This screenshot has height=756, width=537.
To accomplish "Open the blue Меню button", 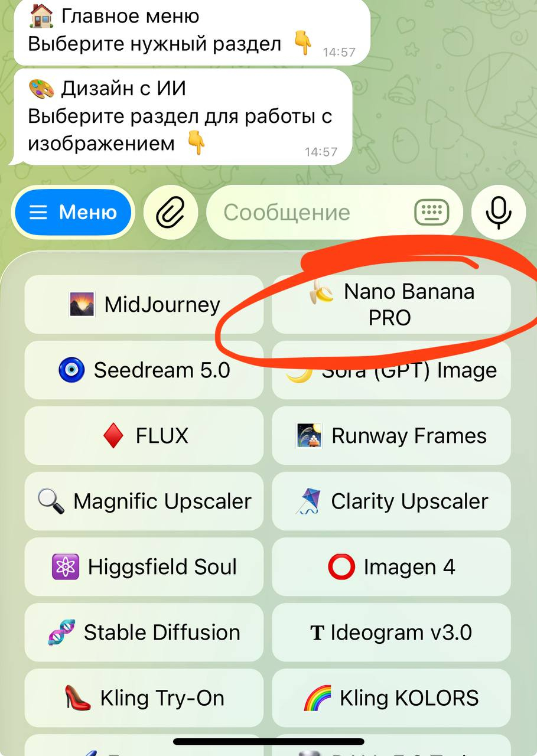I will [x=74, y=213].
